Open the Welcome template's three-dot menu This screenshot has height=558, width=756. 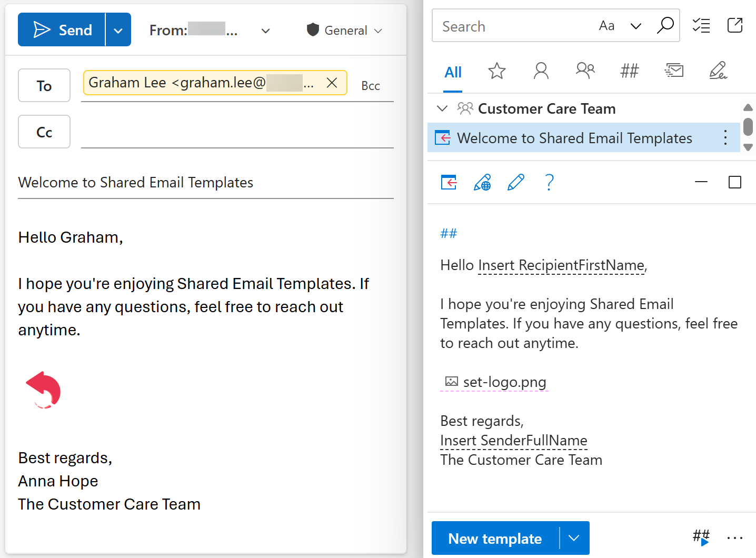725,137
